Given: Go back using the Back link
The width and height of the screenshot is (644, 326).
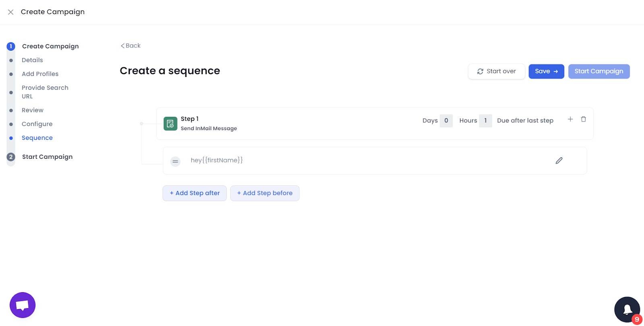Looking at the screenshot, I should point(130,46).
